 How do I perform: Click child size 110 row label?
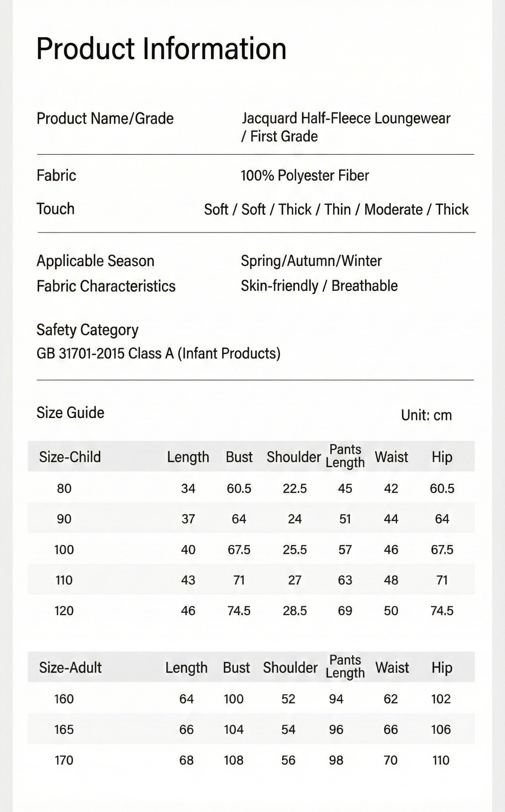[64, 581]
